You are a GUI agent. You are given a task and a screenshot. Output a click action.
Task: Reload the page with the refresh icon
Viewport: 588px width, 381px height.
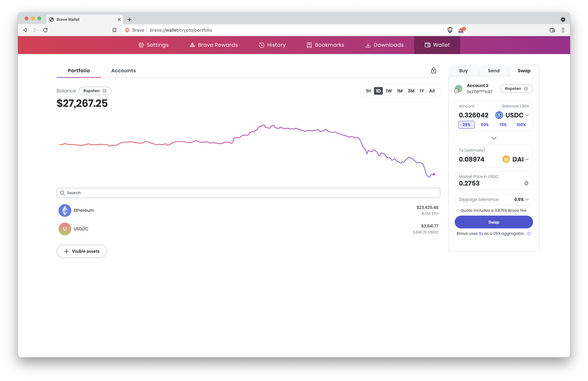tap(46, 30)
